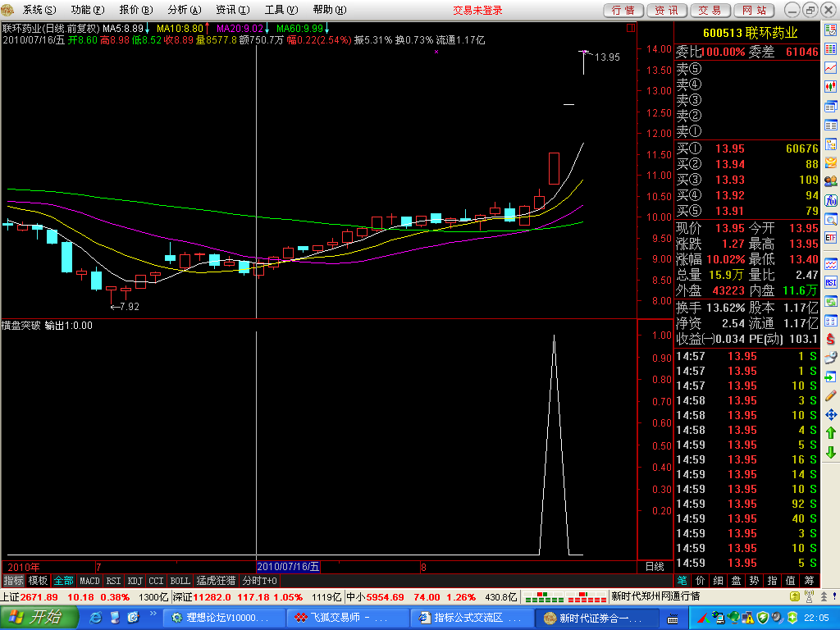Click the speaker volume tray icon

(x=776, y=618)
